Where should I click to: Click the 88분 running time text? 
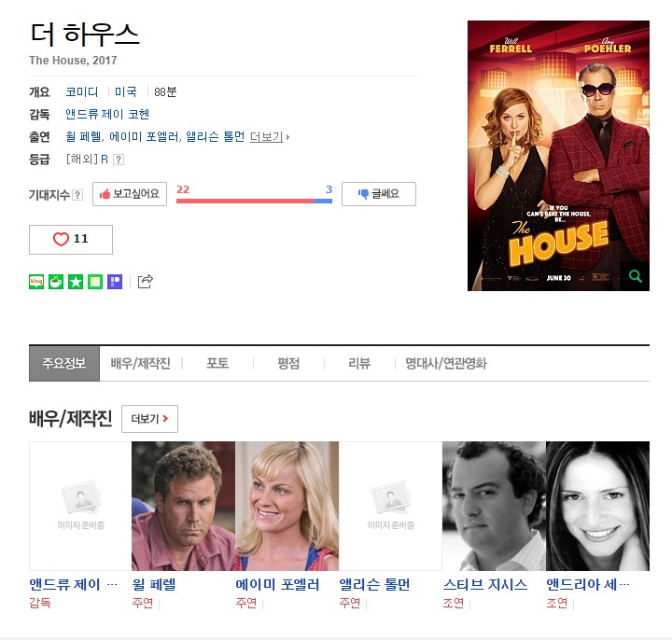[165, 91]
